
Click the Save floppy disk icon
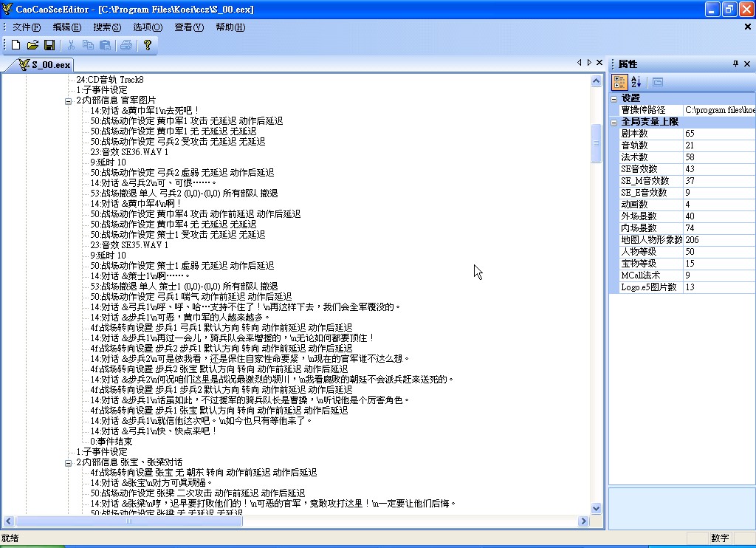click(49, 45)
